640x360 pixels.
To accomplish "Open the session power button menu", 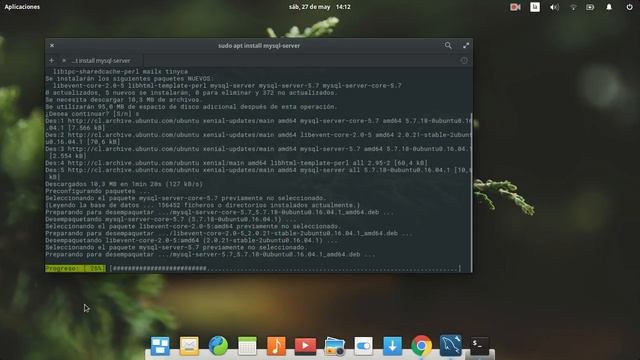I will click(629, 7).
